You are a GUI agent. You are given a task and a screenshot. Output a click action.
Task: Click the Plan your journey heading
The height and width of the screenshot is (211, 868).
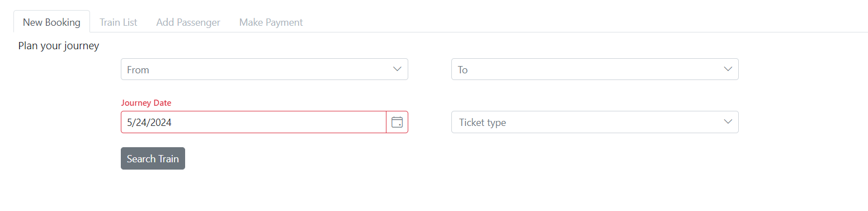click(x=59, y=46)
